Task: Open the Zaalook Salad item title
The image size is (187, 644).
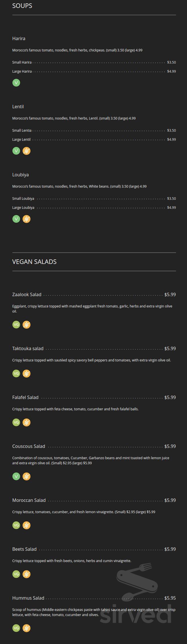Action: click(x=27, y=294)
